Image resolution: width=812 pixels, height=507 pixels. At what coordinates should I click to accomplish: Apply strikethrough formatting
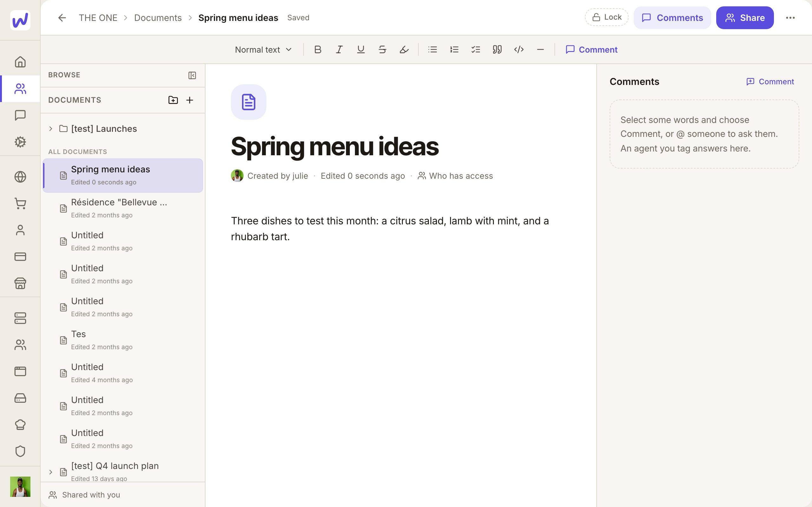pyautogui.click(x=382, y=50)
